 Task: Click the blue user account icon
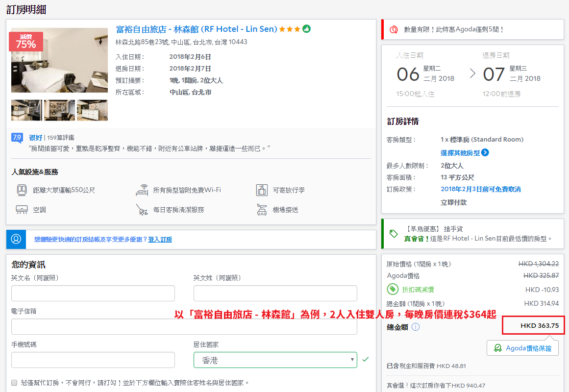pos(16,239)
